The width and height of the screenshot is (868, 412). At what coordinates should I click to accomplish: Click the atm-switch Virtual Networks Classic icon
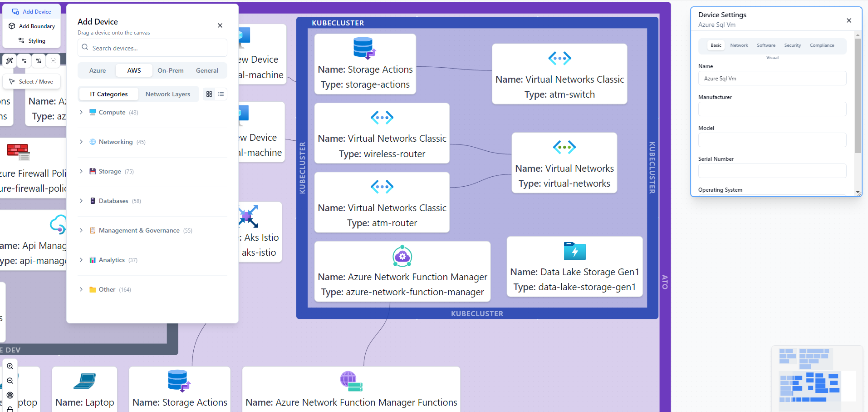point(560,58)
